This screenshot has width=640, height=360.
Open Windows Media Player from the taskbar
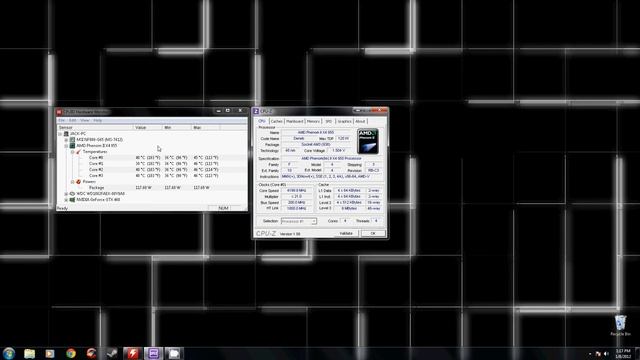pyautogui.click(x=50, y=353)
